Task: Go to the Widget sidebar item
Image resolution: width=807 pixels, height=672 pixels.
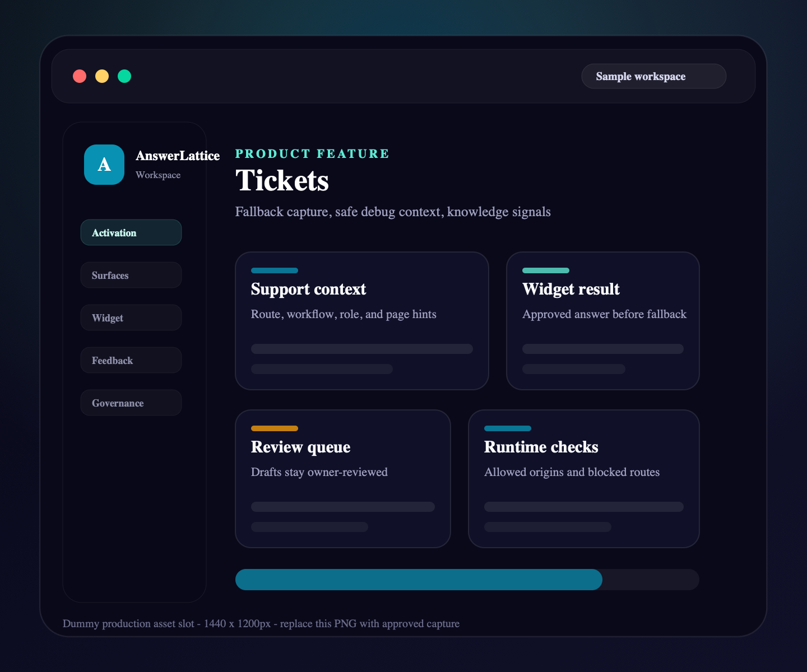Action: (131, 318)
